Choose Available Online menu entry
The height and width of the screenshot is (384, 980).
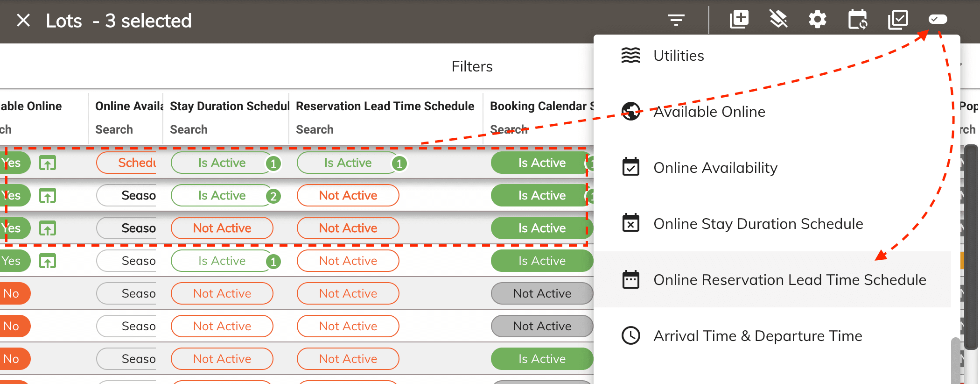tap(709, 112)
